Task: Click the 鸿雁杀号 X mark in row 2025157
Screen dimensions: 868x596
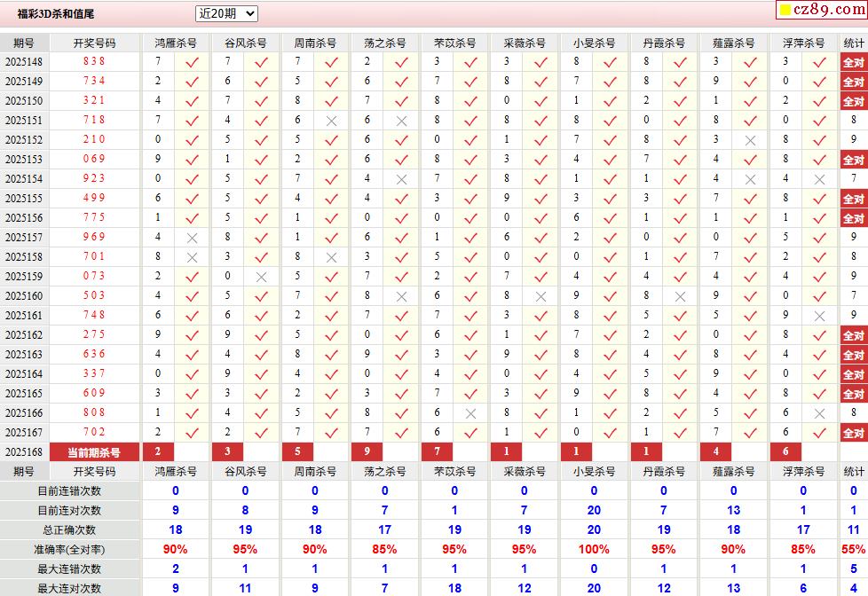Action: point(192,238)
